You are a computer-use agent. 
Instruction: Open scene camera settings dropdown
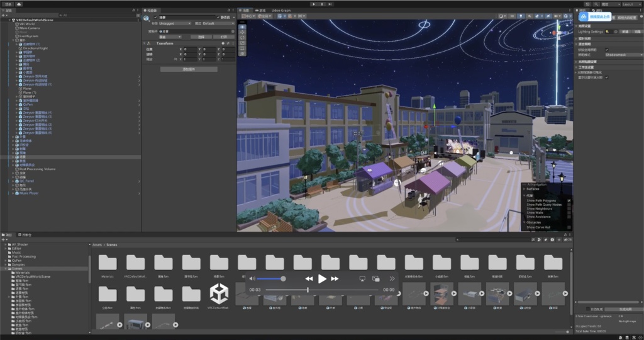click(x=557, y=16)
